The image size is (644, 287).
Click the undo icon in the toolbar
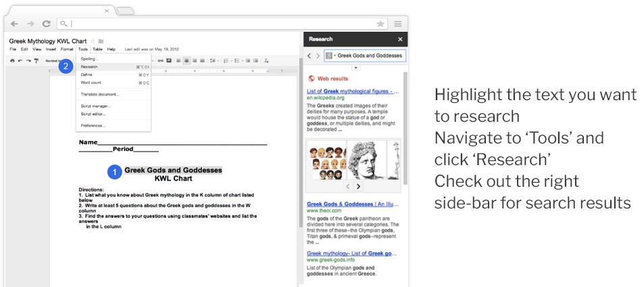click(x=20, y=61)
